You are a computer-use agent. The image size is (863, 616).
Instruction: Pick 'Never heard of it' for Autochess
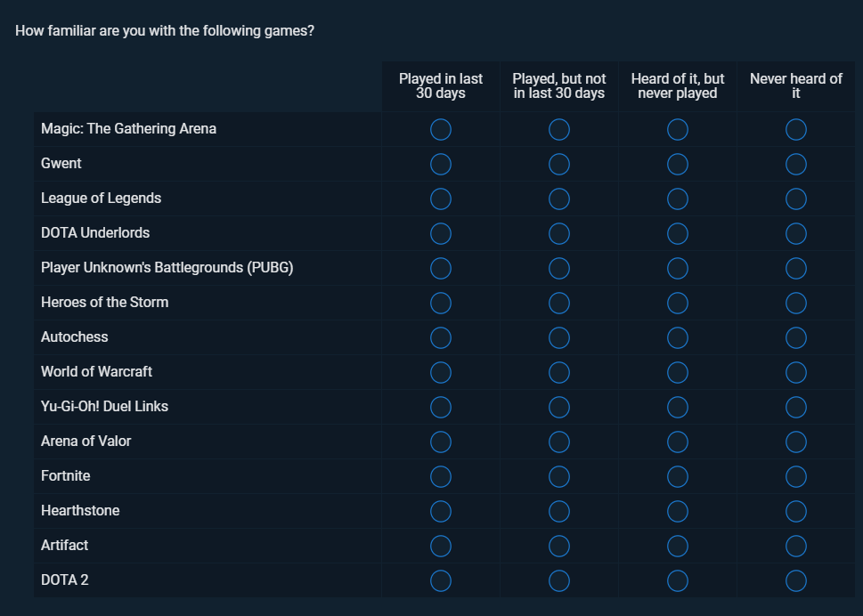click(796, 337)
